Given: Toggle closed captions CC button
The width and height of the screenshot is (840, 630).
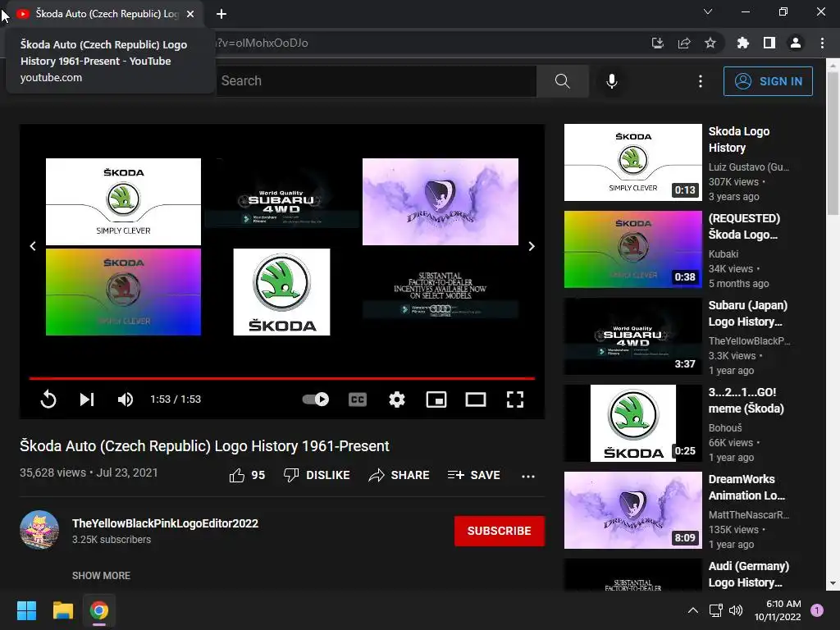Looking at the screenshot, I should pyautogui.click(x=358, y=399).
